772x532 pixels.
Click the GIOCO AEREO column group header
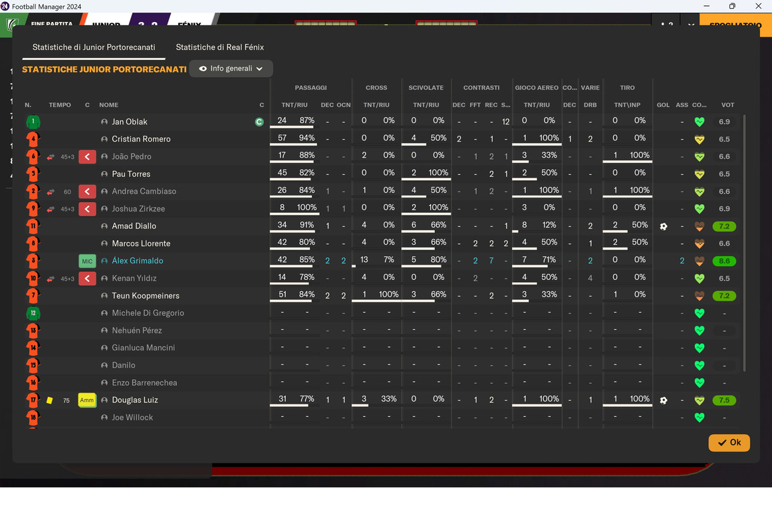click(x=537, y=88)
